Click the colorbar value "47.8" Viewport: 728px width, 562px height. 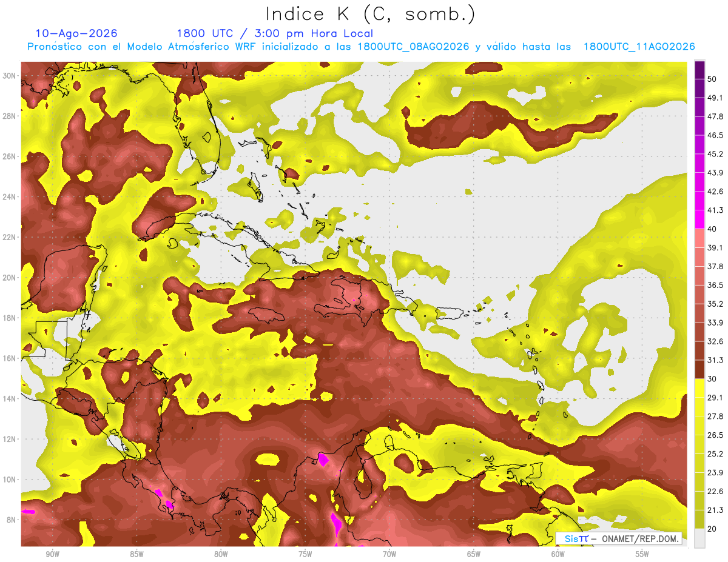coord(715,116)
